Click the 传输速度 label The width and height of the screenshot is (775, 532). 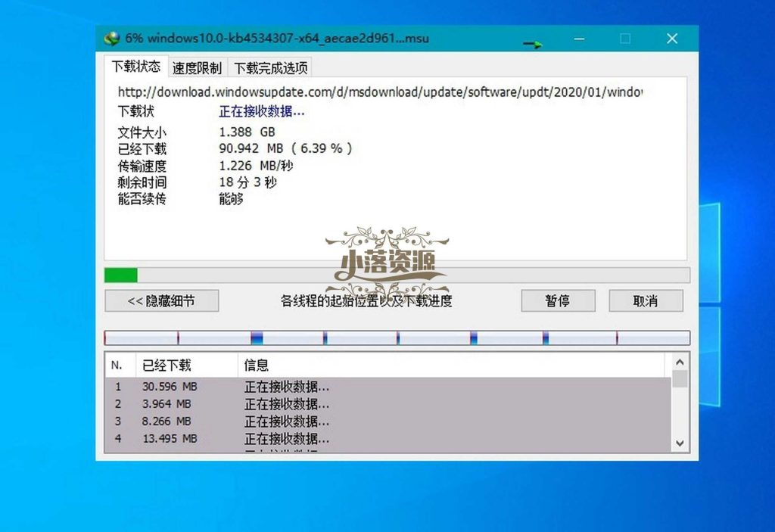point(142,166)
